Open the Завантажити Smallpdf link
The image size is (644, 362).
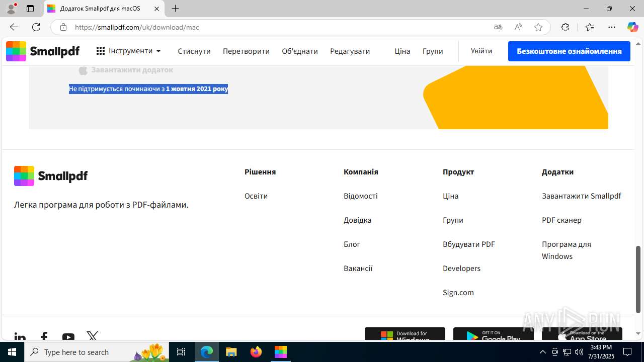tap(581, 196)
